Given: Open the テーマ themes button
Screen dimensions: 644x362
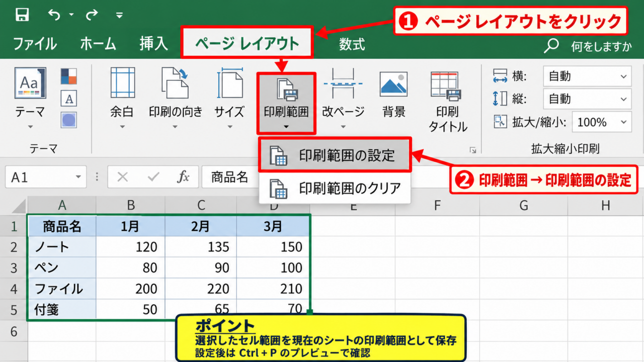Looking at the screenshot, I should 30,98.
